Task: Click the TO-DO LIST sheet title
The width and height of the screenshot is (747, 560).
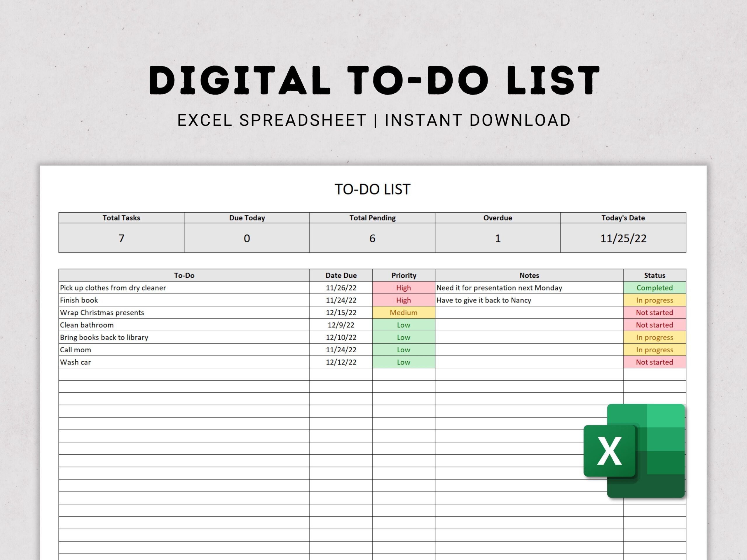Action: pos(372,189)
